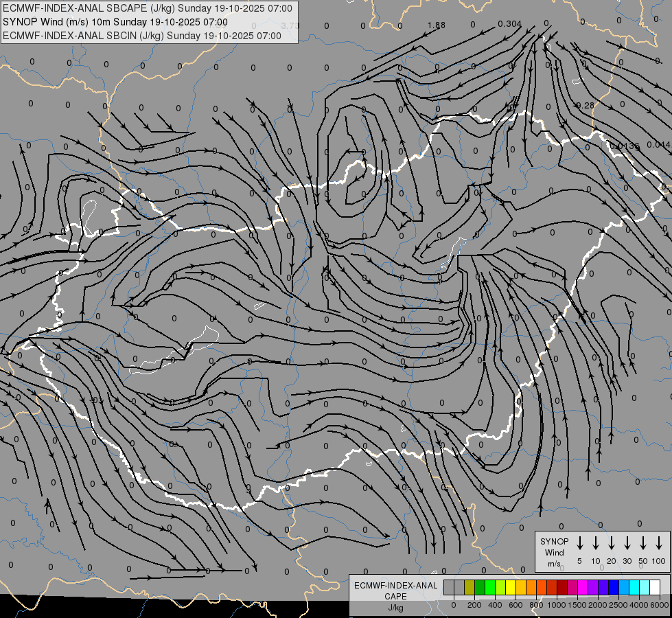
Task: Click the SYNOP Wind m/s legend label
Action: pyautogui.click(x=554, y=552)
